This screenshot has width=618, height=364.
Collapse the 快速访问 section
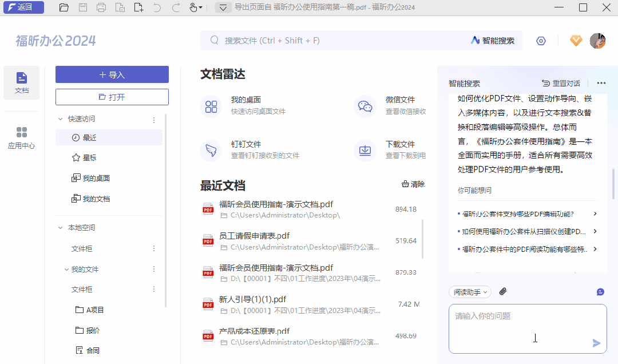point(62,119)
